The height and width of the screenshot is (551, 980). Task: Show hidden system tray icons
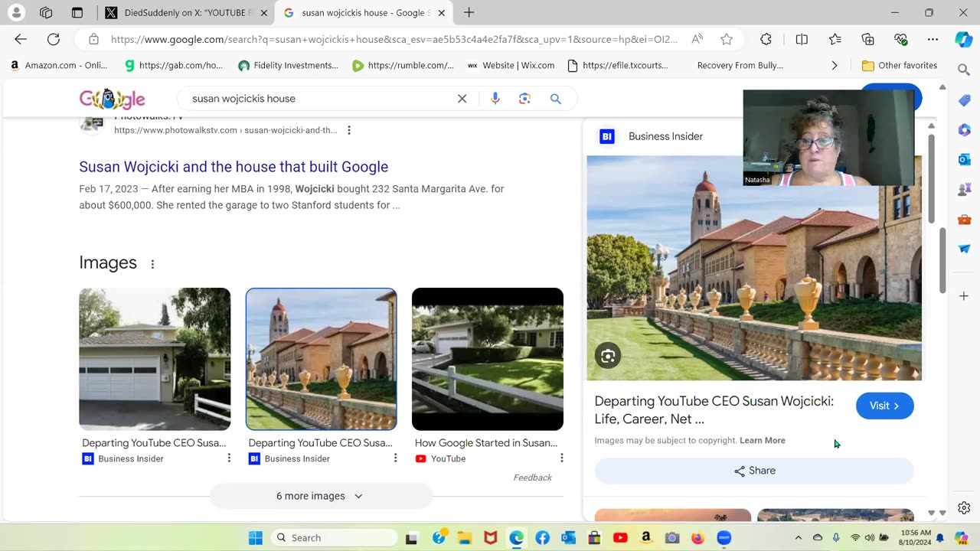(798, 538)
